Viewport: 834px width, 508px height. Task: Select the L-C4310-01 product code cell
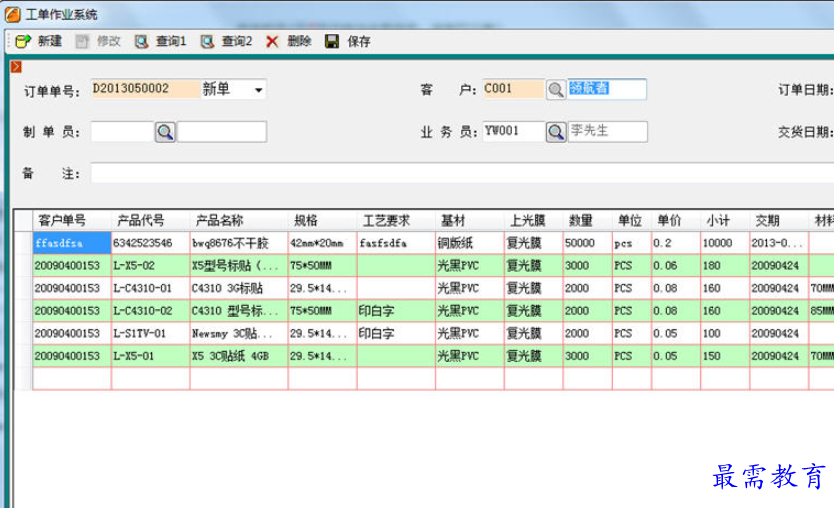point(151,288)
